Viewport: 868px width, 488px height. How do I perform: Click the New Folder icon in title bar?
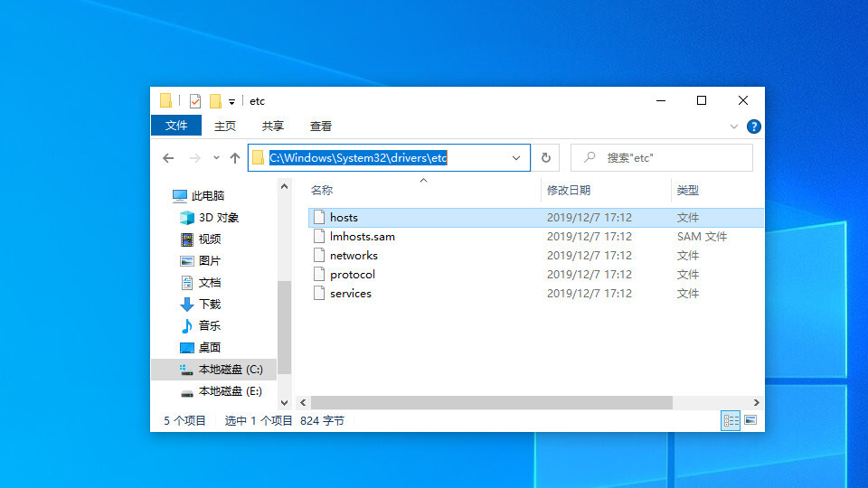215,101
